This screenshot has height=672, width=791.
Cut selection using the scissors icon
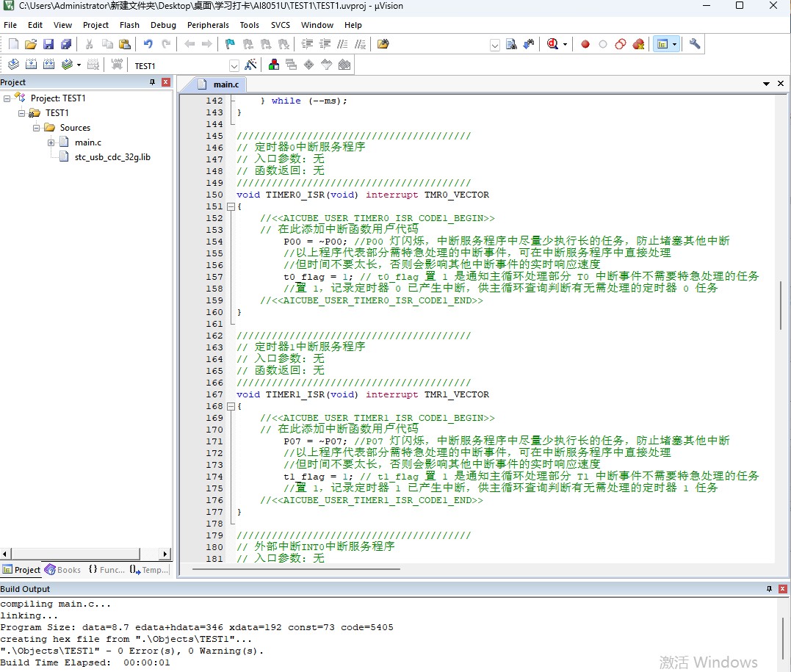tap(90, 44)
